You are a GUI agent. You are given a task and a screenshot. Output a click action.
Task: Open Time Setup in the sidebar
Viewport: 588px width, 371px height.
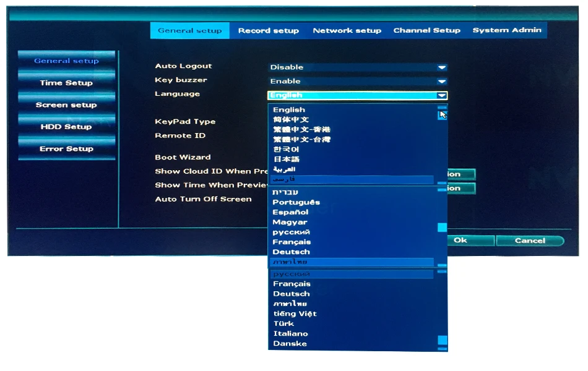(66, 83)
